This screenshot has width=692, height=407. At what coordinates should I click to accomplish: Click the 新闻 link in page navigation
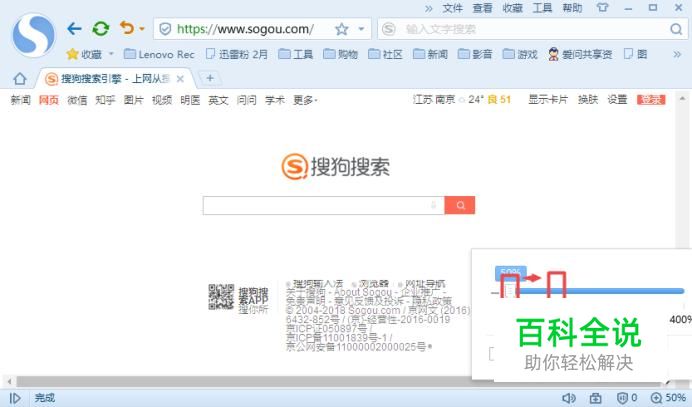pyautogui.click(x=21, y=100)
